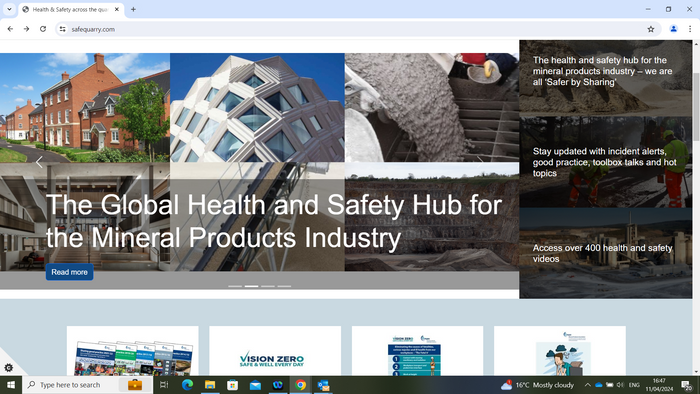Image resolution: width=700 pixels, height=394 pixels.
Task: Select the second carousel slide indicator
Action: tap(251, 286)
